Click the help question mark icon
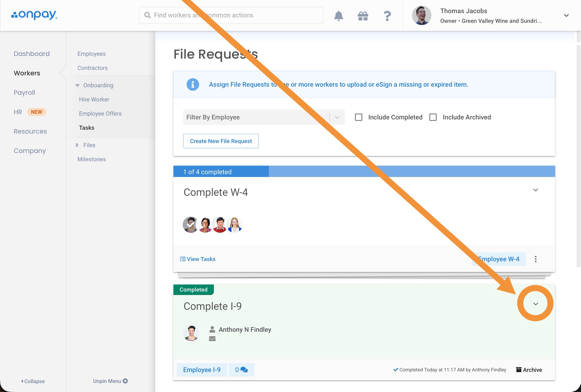This screenshot has height=392, width=581. [387, 16]
